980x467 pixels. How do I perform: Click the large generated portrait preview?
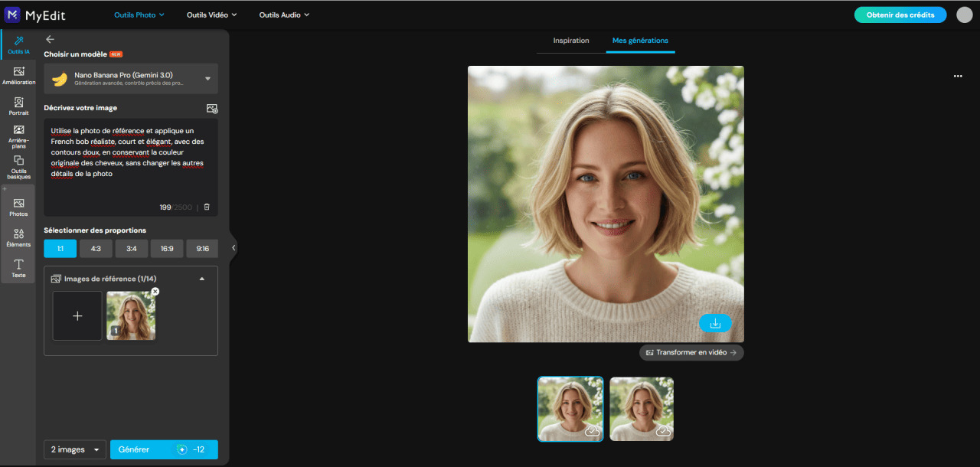pos(606,204)
